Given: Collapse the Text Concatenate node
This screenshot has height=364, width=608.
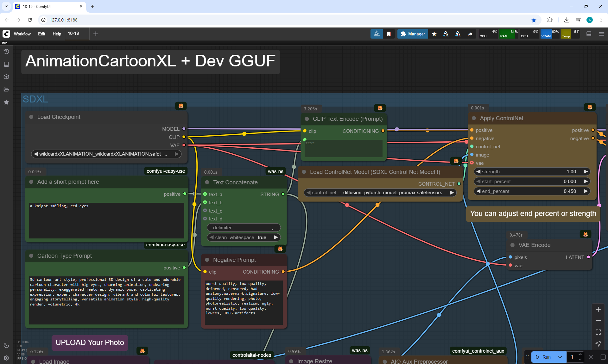Looking at the screenshot, I should pos(207,182).
